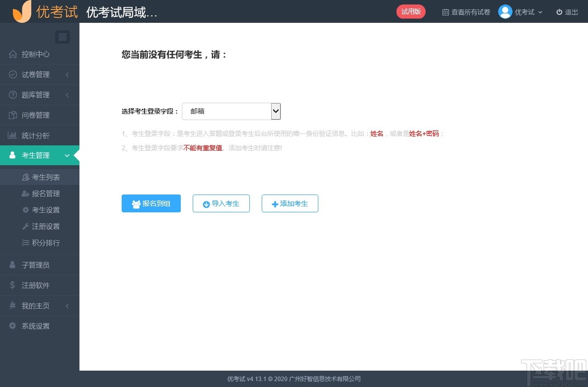Click the 问卷管理 sidebar icon
Screen dimensions: 588x387
tap(12, 115)
